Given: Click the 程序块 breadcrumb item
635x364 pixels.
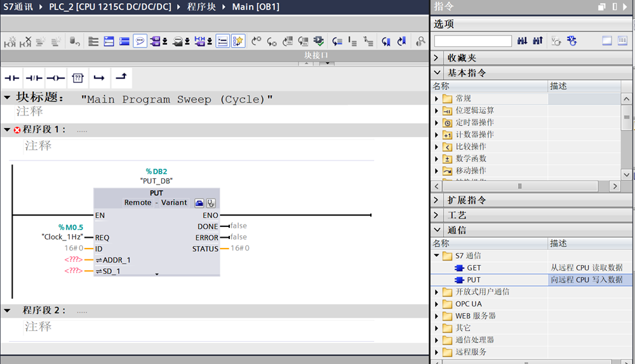Looking at the screenshot, I should 201,7.
